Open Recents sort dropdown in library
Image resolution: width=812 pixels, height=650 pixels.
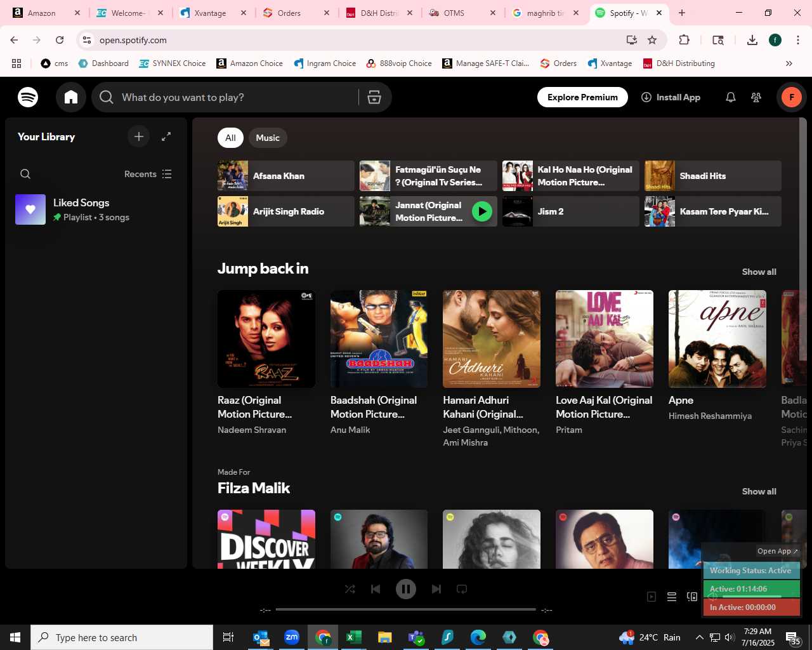[x=148, y=174]
